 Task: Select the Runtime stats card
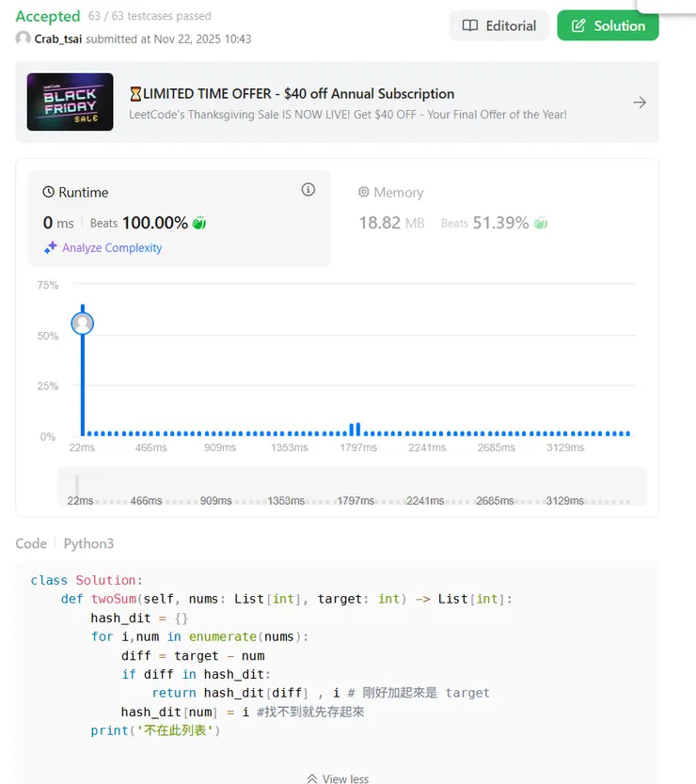[x=179, y=218]
